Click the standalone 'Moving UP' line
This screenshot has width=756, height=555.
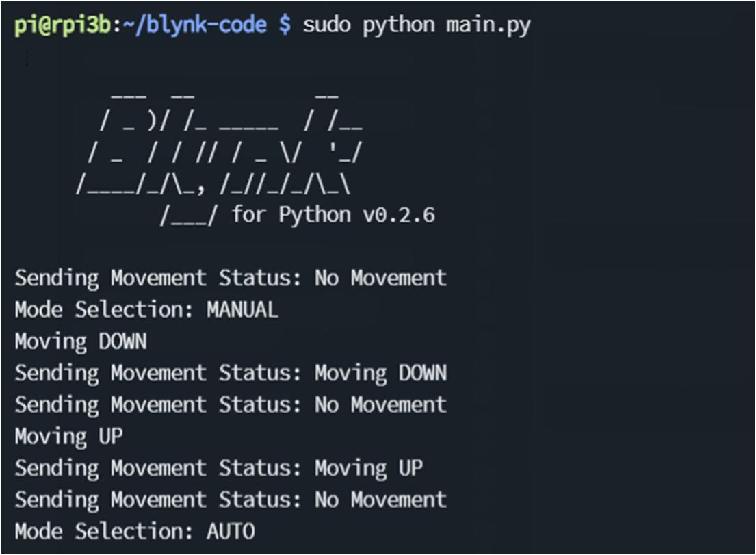(69, 437)
